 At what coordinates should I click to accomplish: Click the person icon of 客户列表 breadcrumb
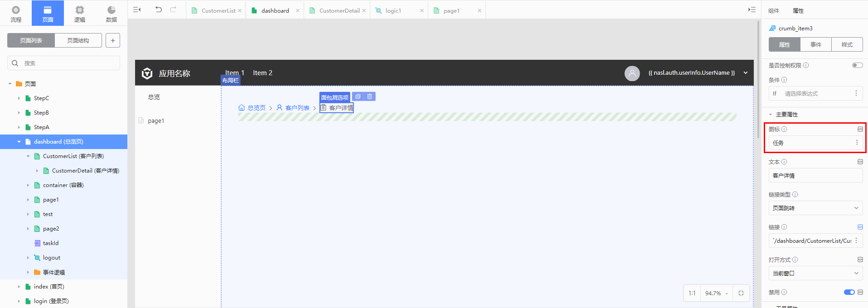pos(280,108)
